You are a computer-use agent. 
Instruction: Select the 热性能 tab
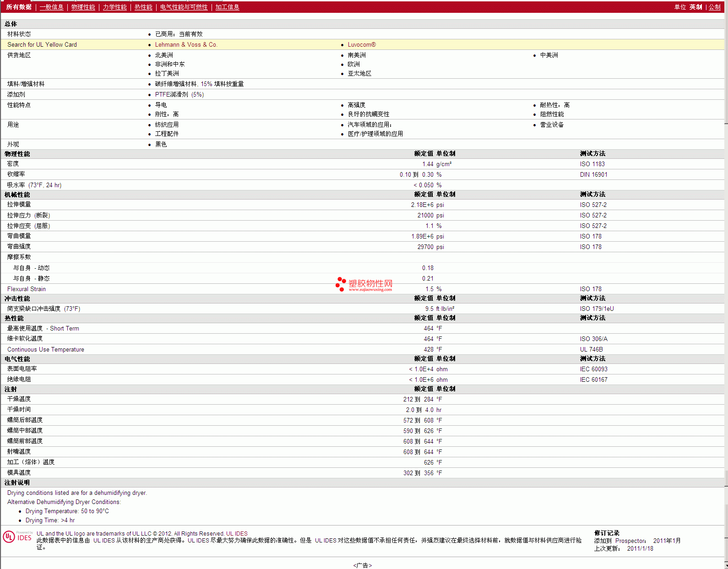tap(143, 7)
